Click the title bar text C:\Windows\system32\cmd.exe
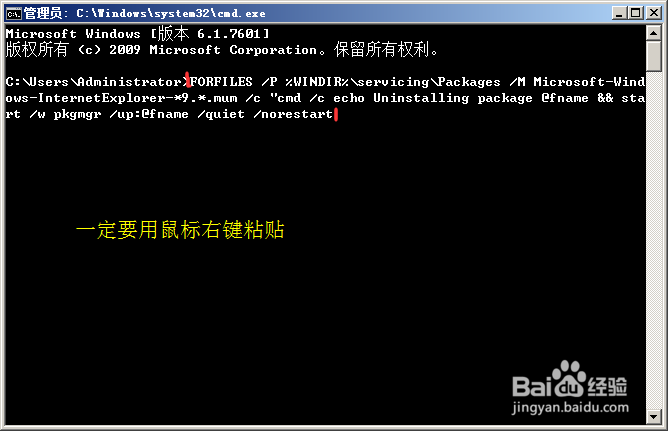668x431 pixels. coord(171,14)
